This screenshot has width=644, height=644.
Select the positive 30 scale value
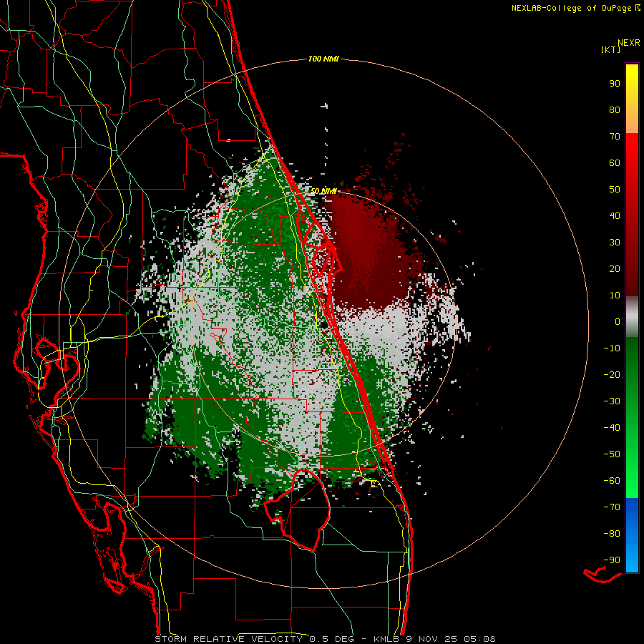615,243
